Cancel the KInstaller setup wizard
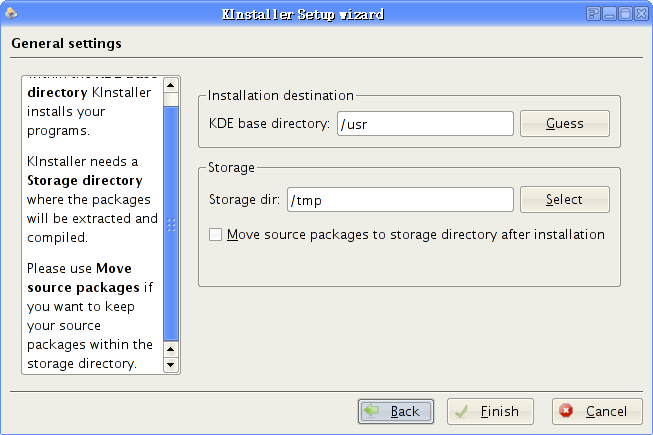Image resolution: width=653 pixels, height=435 pixels. coord(597,411)
